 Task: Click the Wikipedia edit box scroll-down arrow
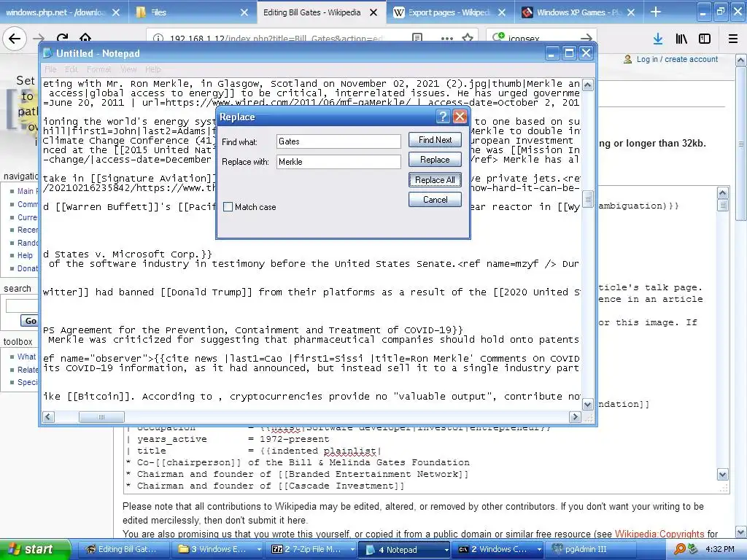(723, 475)
